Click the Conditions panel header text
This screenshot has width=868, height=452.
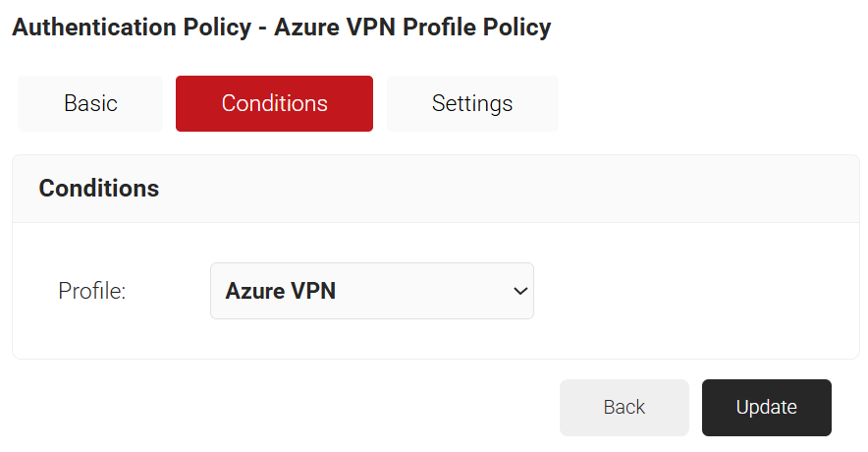tap(99, 188)
